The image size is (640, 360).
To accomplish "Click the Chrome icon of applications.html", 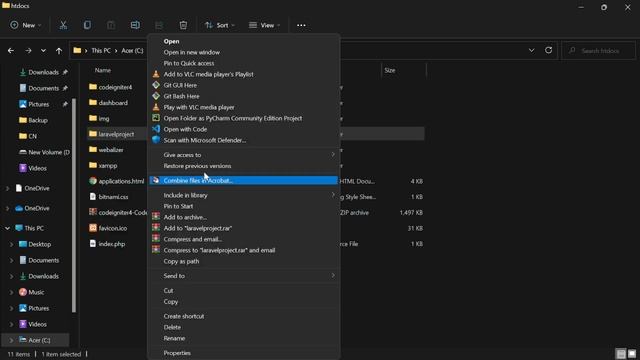I will (x=93, y=181).
